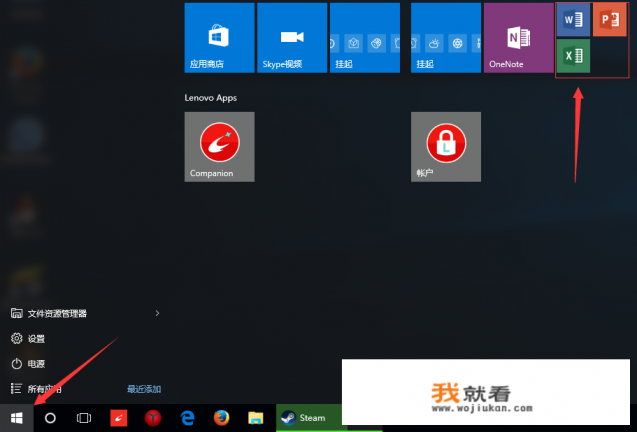
Task: Open the OneNote tile
Action: 518,38
